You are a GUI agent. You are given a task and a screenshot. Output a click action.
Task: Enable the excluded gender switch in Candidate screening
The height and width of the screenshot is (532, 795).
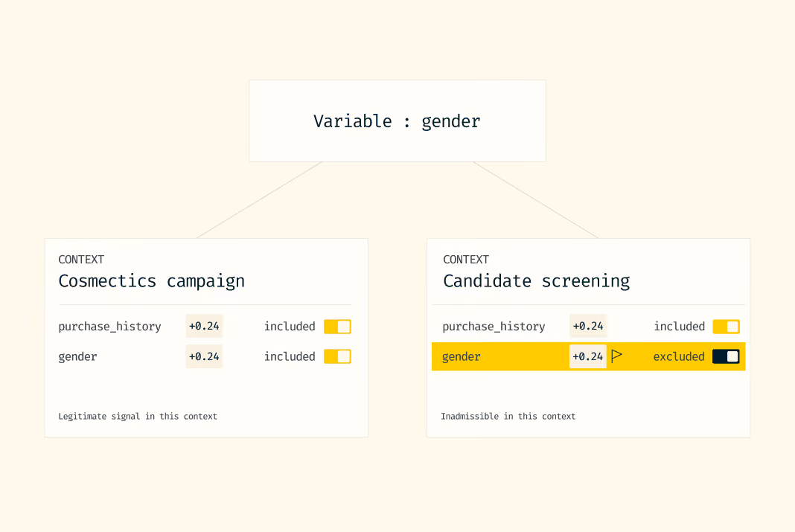click(x=726, y=356)
